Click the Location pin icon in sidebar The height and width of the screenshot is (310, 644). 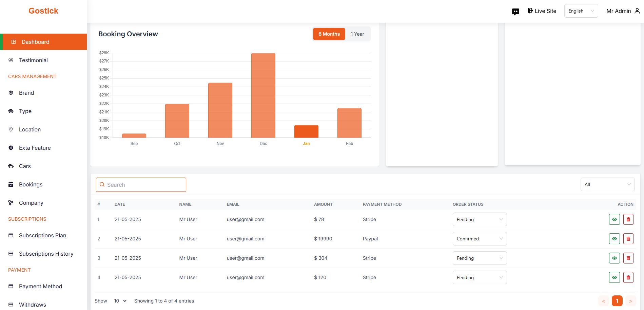(x=11, y=129)
